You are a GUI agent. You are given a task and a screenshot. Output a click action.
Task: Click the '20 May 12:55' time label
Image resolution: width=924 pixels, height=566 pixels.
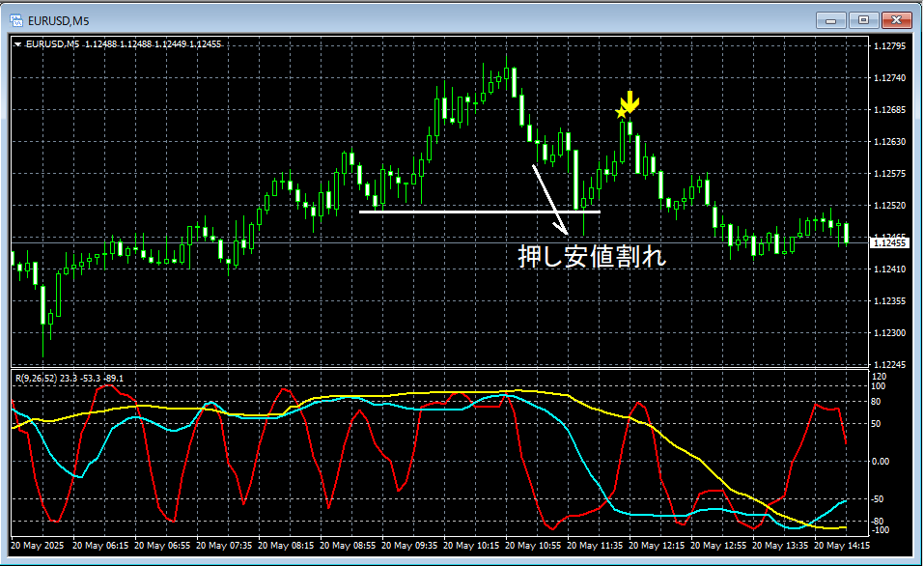point(718,546)
